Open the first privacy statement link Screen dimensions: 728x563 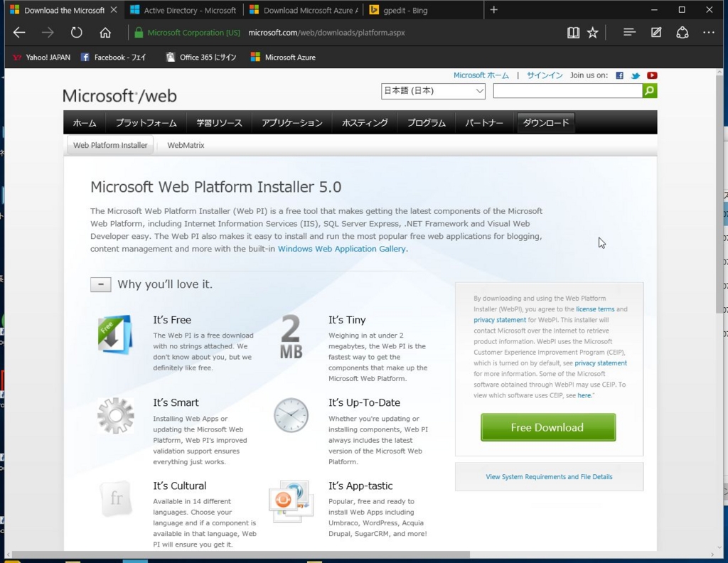pyautogui.click(x=500, y=320)
